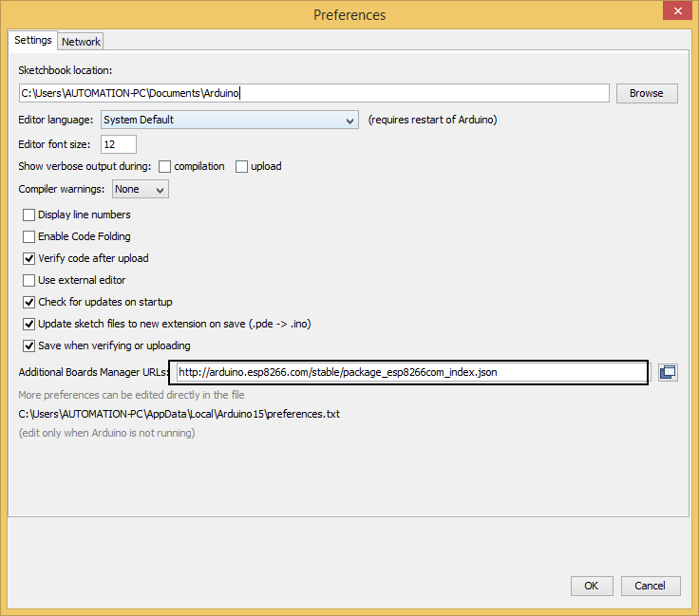Focus the Additional Boards Manager URLs field
Image resolution: width=699 pixels, height=616 pixels.
click(x=412, y=372)
